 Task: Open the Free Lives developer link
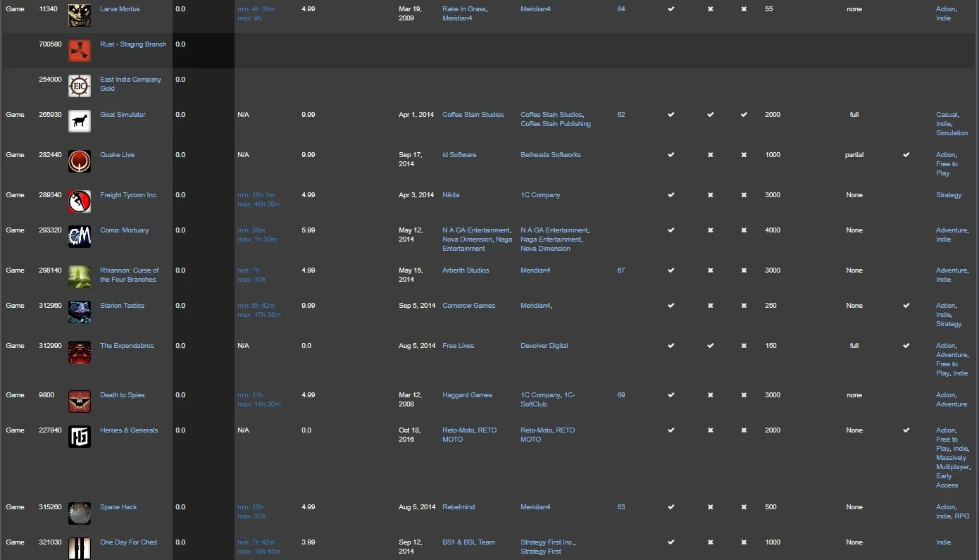[x=459, y=346]
